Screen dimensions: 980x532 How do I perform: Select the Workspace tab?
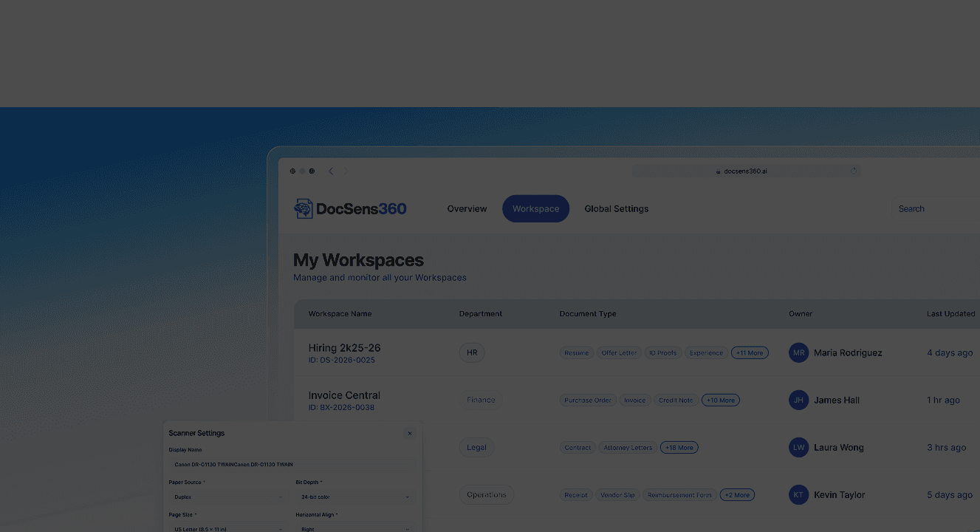(x=535, y=209)
